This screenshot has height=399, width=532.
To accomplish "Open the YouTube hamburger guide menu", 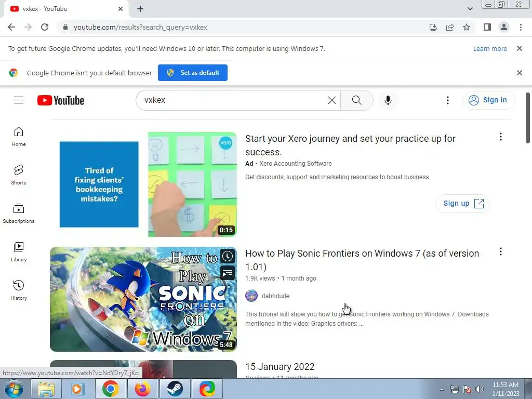I will (x=19, y=100).
